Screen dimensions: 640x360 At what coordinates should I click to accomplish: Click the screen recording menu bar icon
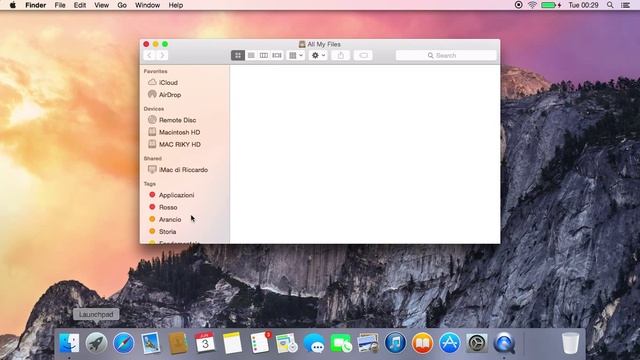click(518, 5)
